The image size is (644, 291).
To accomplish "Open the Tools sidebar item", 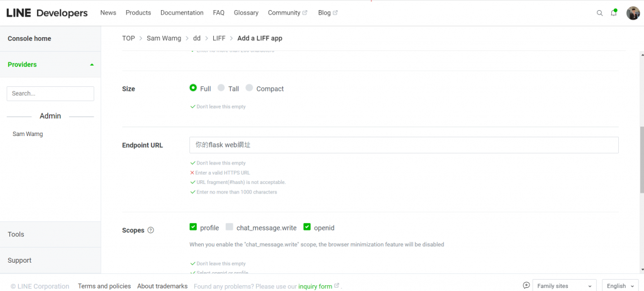I will [x=16, y=234].
